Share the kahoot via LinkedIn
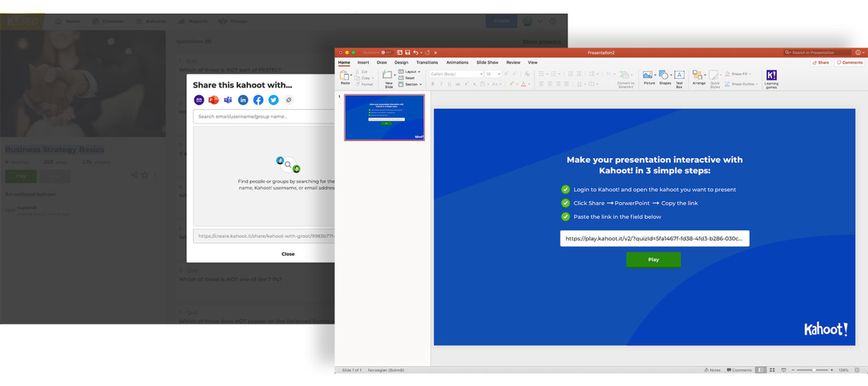This screenshot has width=868, height=386. pos(243,99)
